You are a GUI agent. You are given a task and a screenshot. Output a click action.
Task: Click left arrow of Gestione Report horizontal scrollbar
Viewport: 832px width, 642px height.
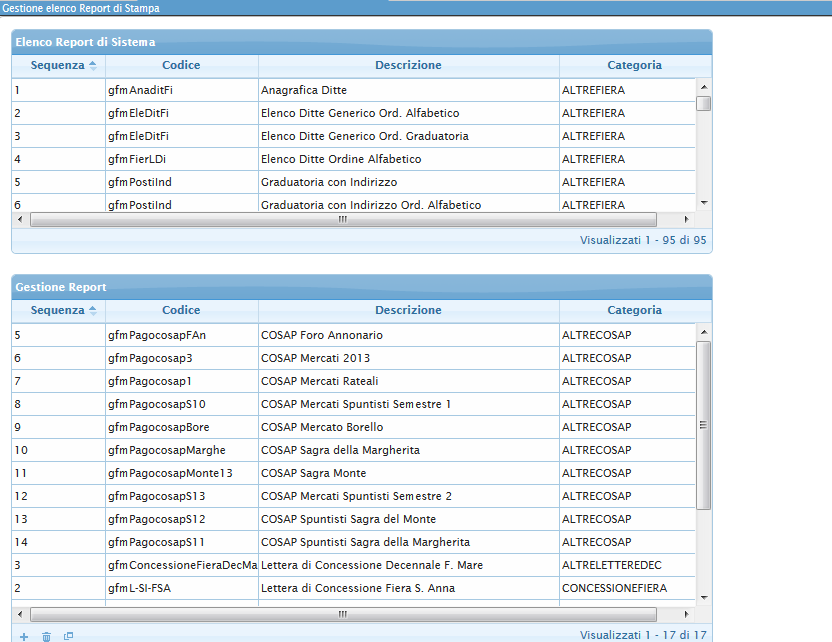[x=21, y=614]
